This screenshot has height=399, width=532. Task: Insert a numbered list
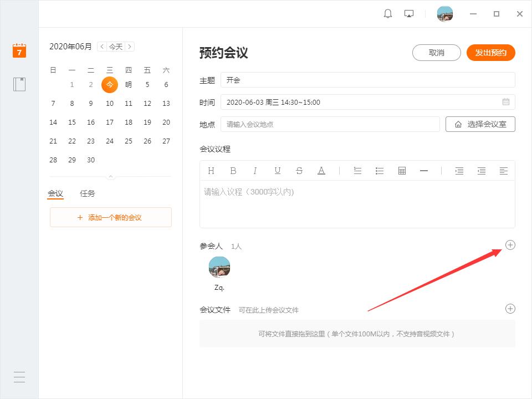[357, 171]
